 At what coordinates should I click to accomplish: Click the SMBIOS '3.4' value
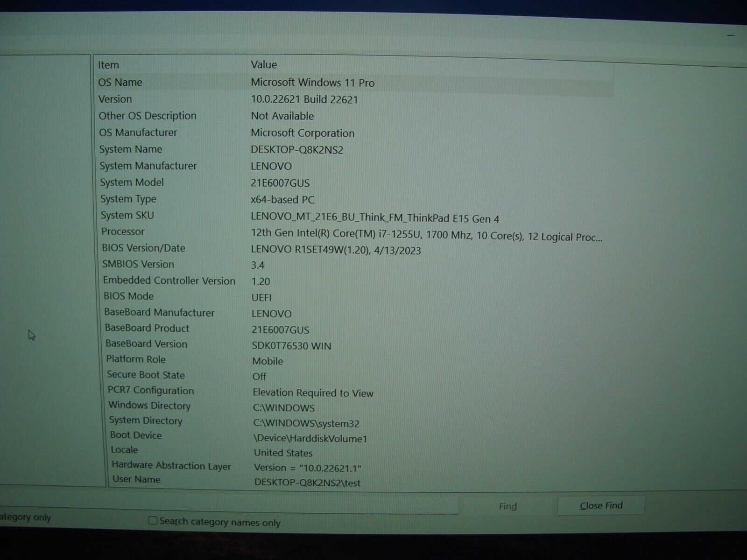tap(258, 266)
